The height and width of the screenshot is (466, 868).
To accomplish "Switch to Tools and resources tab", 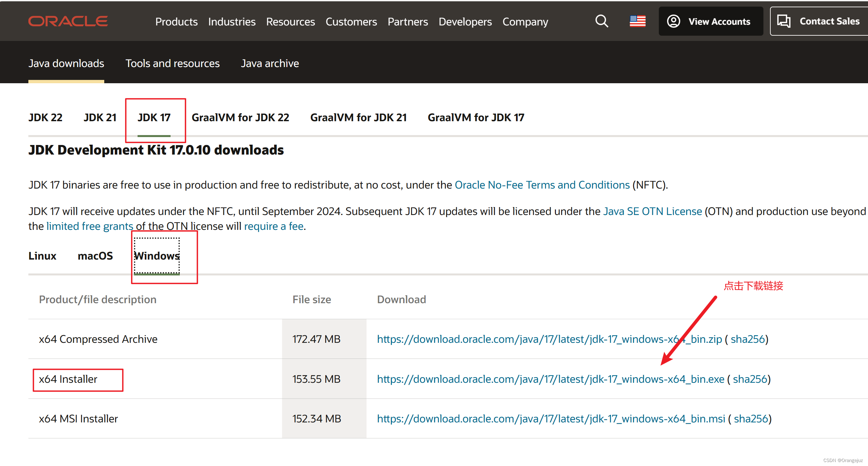I will pos(172,63).
